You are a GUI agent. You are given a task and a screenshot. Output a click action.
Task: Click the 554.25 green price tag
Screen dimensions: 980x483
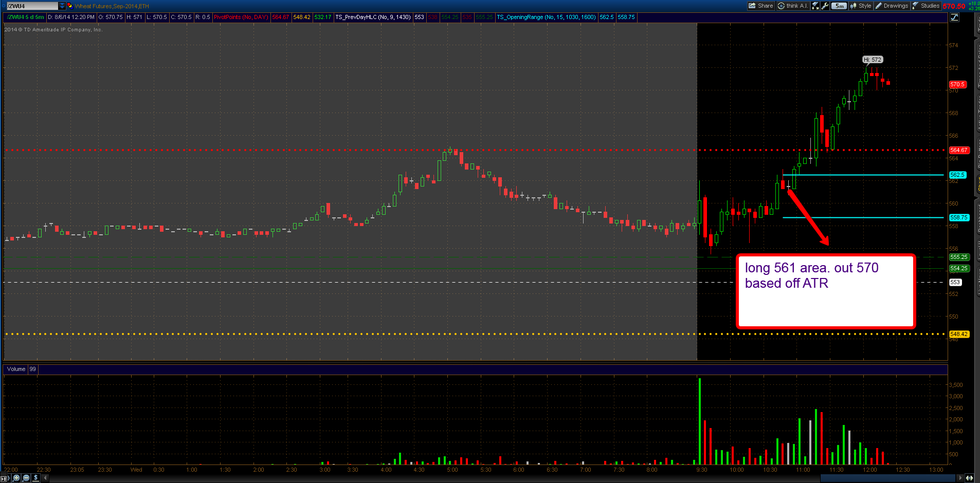tap(959, 268)
